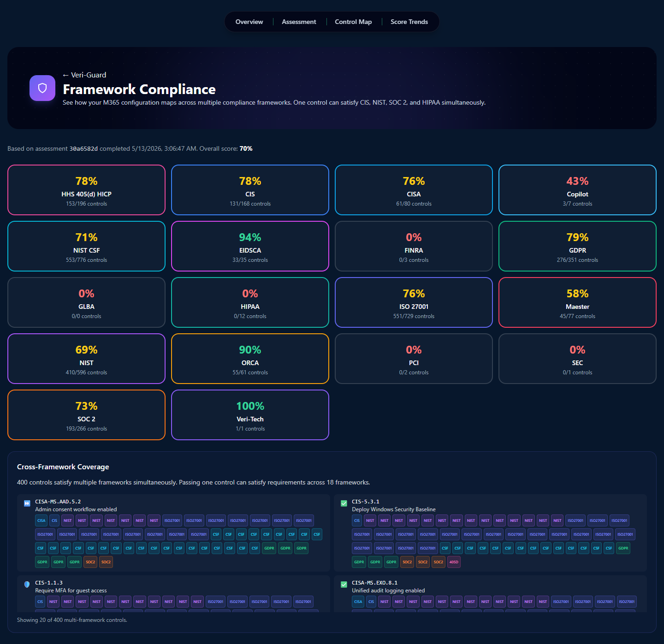Open the GLBA framework card
The height and width of the screenshot is (644, 664).
click(86, 302)
